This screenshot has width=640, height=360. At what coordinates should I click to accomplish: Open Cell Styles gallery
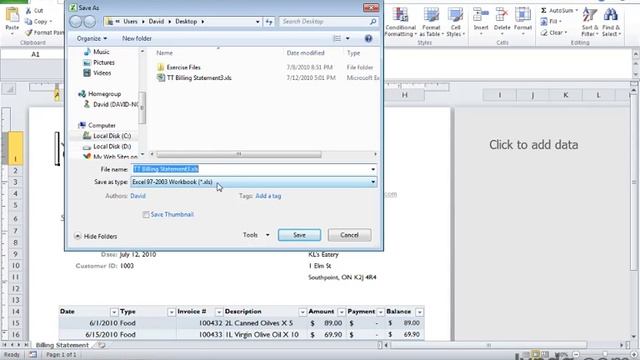[455, 22]
